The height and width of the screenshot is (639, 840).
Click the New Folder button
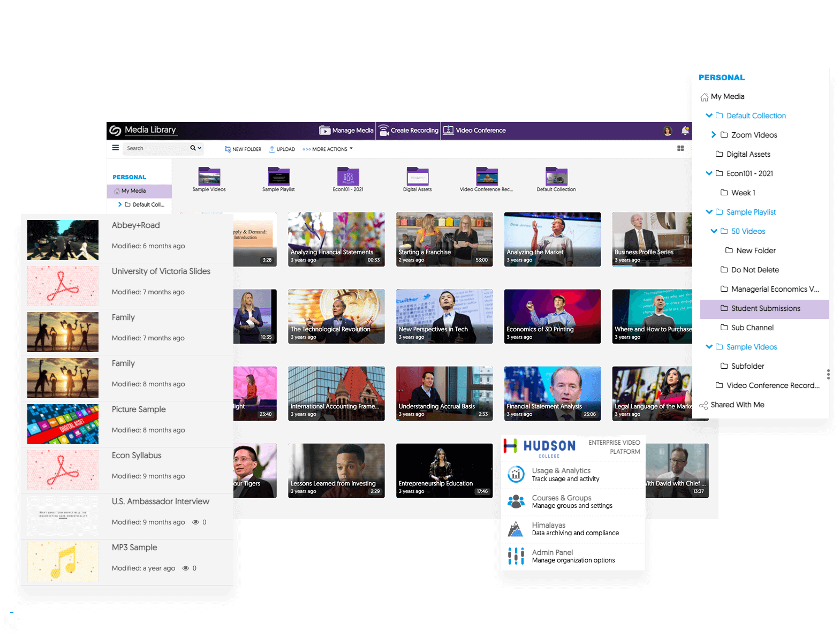point(243,149)
